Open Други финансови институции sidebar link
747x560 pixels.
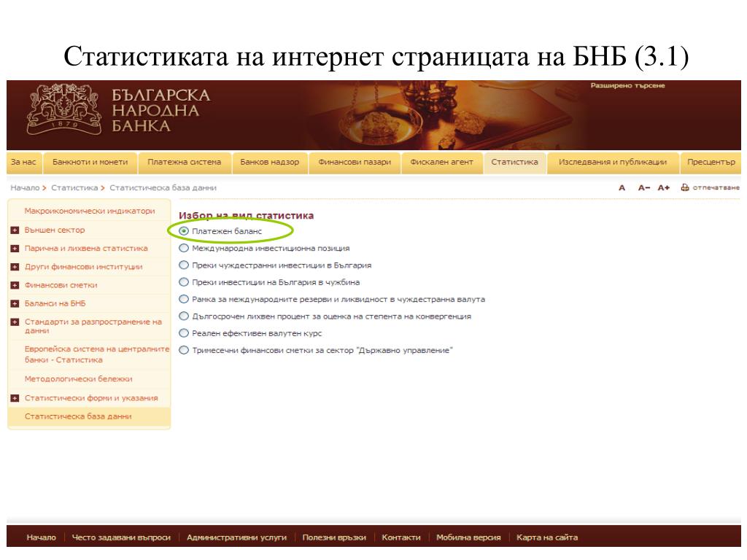83,267
